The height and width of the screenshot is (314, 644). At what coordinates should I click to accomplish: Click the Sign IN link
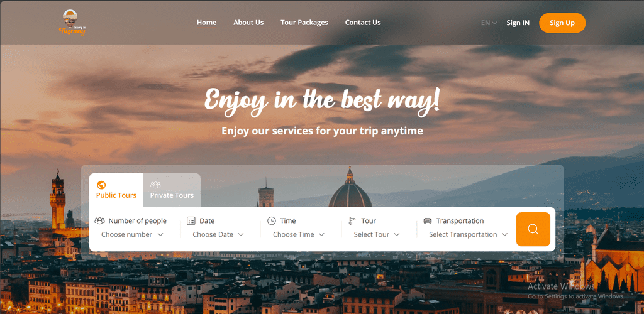(518, 23)
